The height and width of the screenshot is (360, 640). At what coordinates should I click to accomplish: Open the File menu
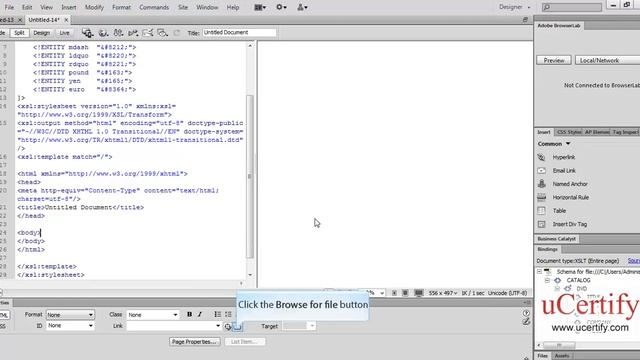pos(9,7)
